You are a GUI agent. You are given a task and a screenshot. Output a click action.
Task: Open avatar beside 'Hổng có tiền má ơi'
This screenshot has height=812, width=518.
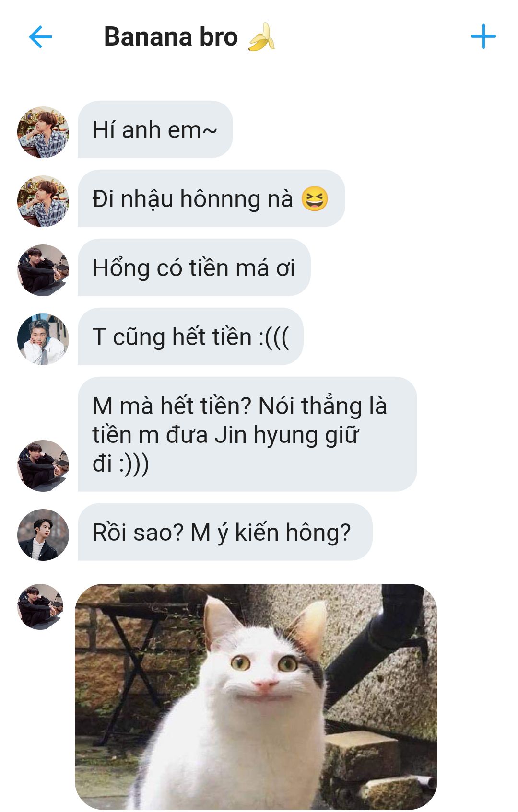coord(43,270)
